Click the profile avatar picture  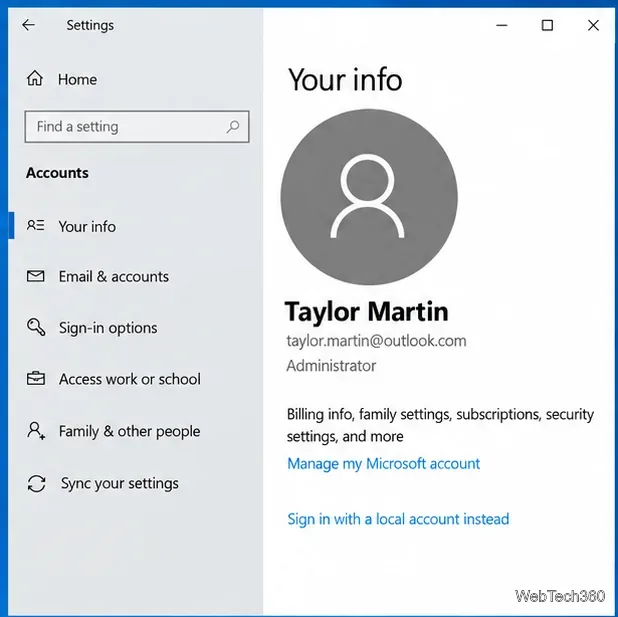(x=369, y=197)
